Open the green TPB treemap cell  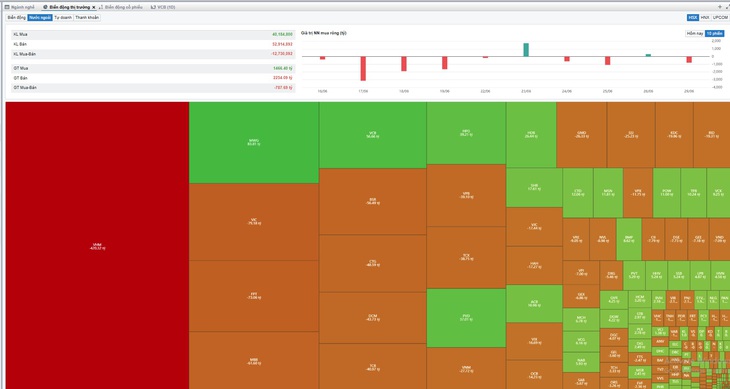point(693,193)
